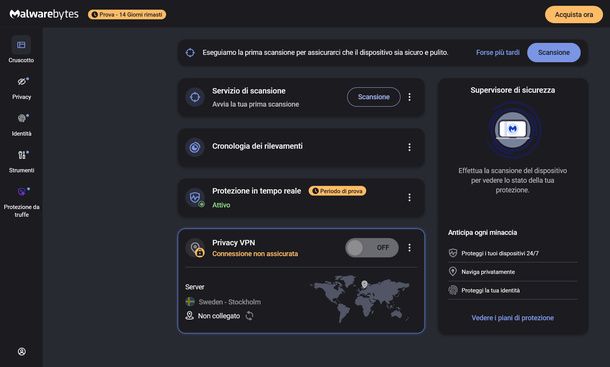Image resolution: width=610 pixels, height=367 pixels.
Task: Open the Cruscotto dashboard icon
Action: click(x=21, y=45)
